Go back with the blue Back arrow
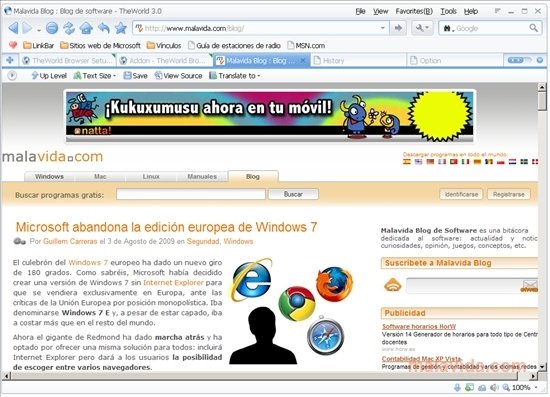 point(13,28)
